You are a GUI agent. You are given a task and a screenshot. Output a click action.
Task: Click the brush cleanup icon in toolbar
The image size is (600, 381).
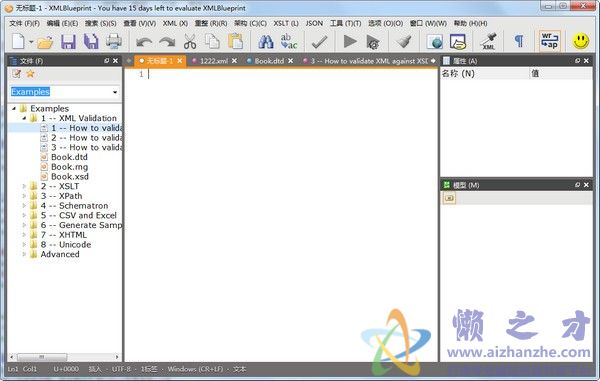(403, 41)
